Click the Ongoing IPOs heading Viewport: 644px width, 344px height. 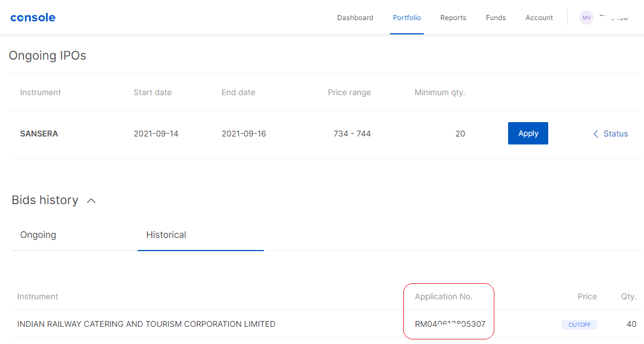[48, 56]
